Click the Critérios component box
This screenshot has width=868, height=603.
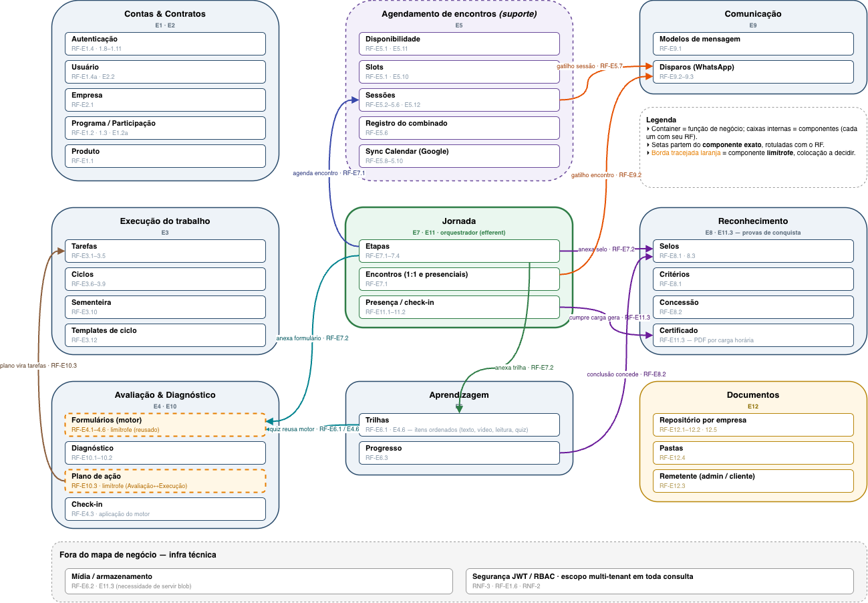click(x=753, y=279)
